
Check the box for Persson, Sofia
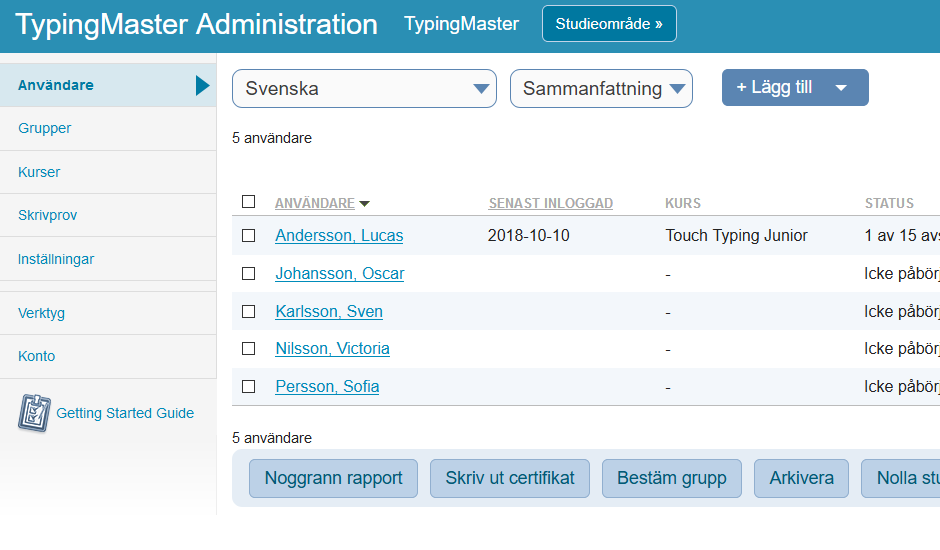[x=248, y=387]
